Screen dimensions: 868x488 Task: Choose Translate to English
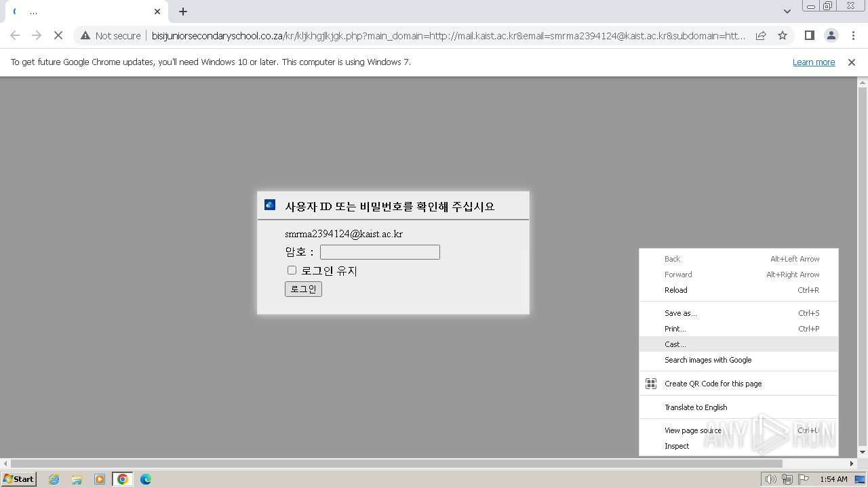coord(738,407)
